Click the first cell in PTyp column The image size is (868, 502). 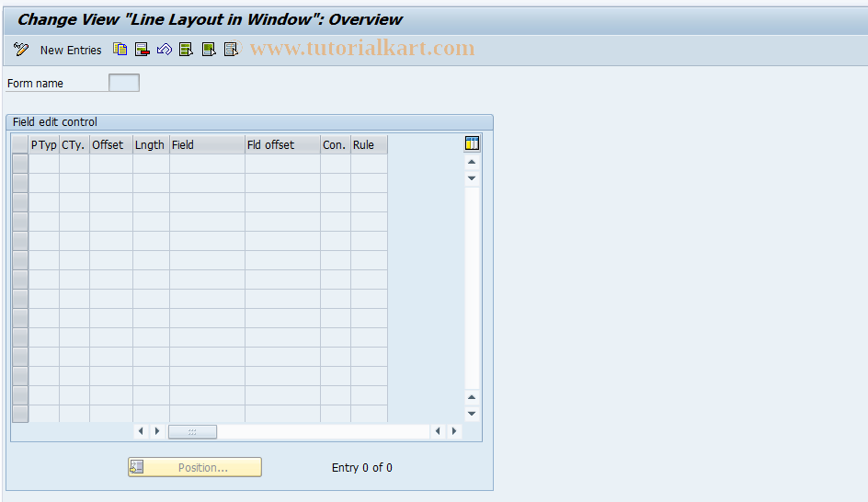pos(44,164)
